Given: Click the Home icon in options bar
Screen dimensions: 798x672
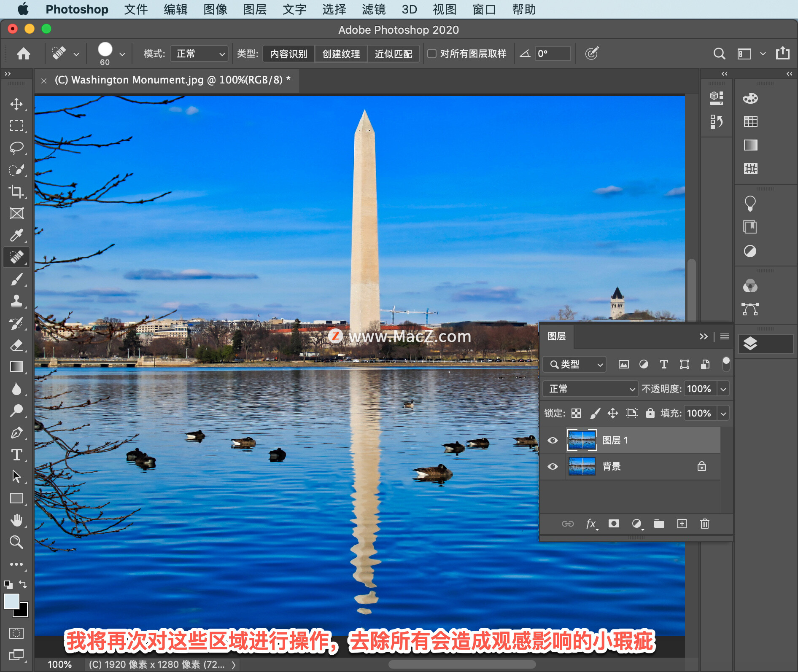Looking at the screenshot, I should pyautogui.click(x=24, y=54).
